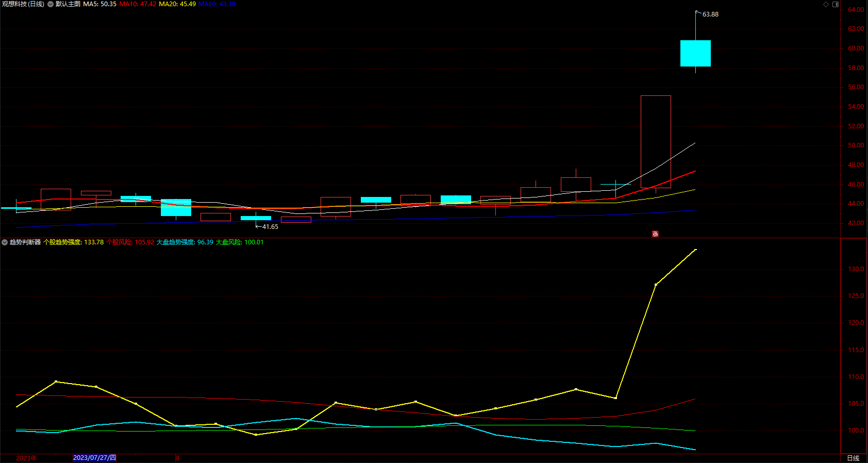This screenshot has width=868, height=463.
Task: Click the 41.65 low price label
Action: [x=270, y=227]
